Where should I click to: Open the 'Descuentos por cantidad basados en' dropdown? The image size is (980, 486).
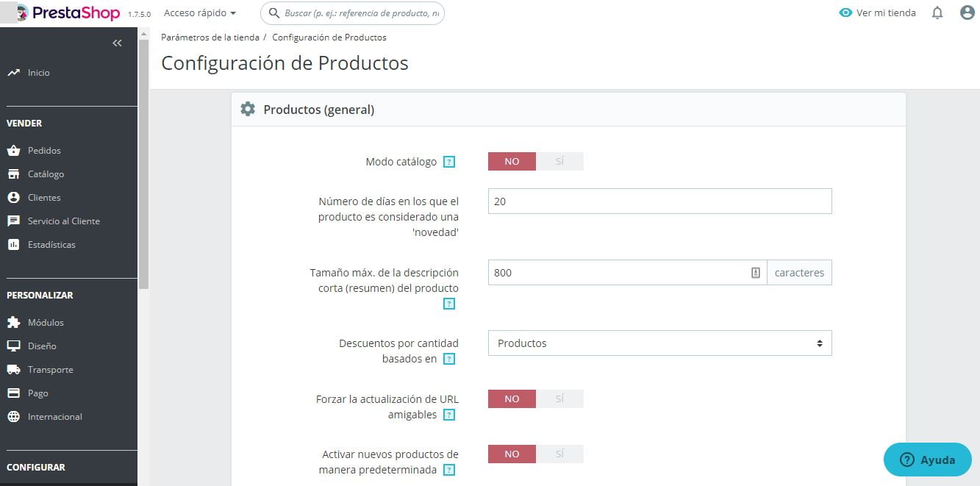pyautogui.click(x=659, y=343)
